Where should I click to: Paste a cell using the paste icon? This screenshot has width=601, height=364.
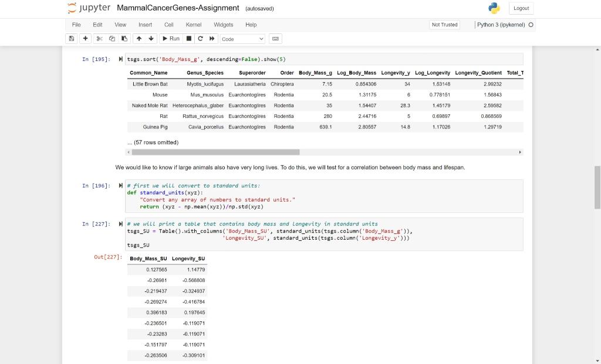[124, 39]
